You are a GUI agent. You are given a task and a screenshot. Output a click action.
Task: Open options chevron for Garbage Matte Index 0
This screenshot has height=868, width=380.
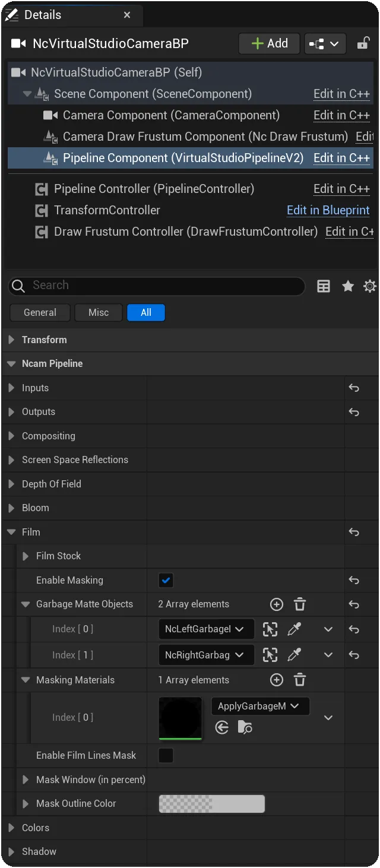coord(328,629)
